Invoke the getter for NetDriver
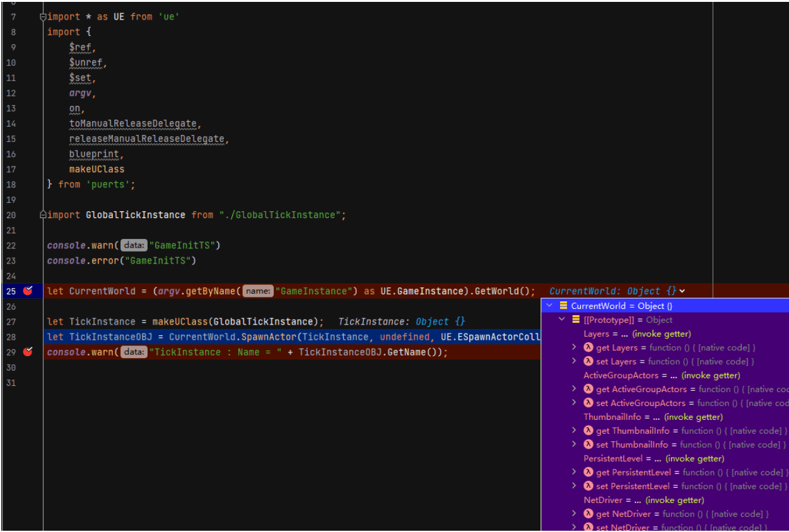The image size is (789, 532). pos(675,500)
